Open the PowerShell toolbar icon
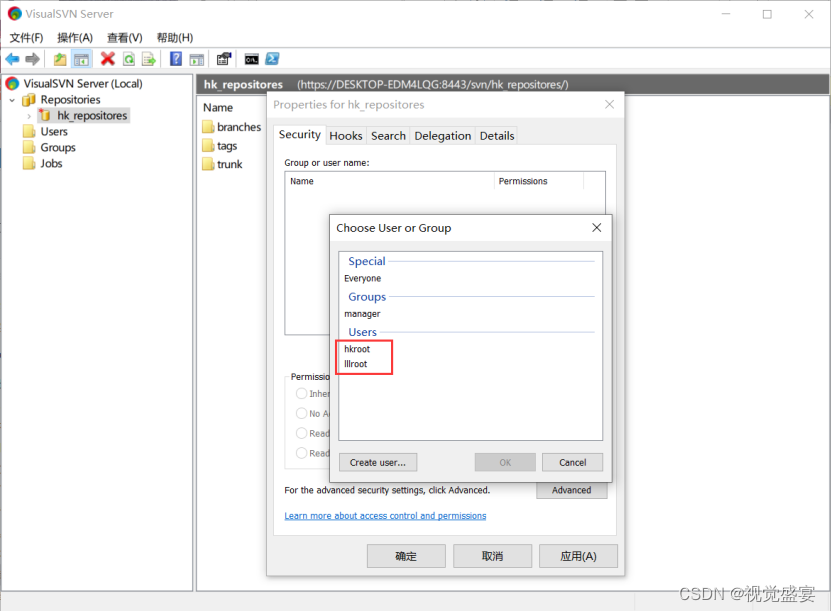 pos(272,59)
